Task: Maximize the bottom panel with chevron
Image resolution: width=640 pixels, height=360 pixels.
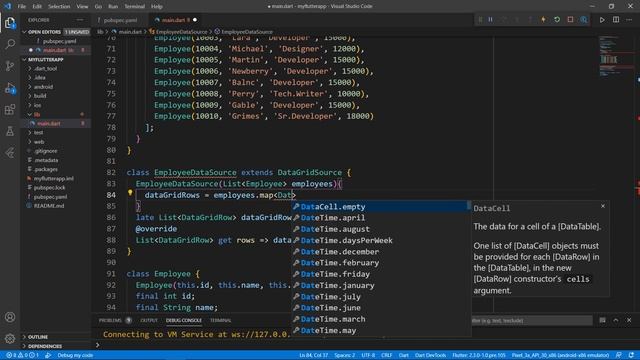Action: [616, 320]
